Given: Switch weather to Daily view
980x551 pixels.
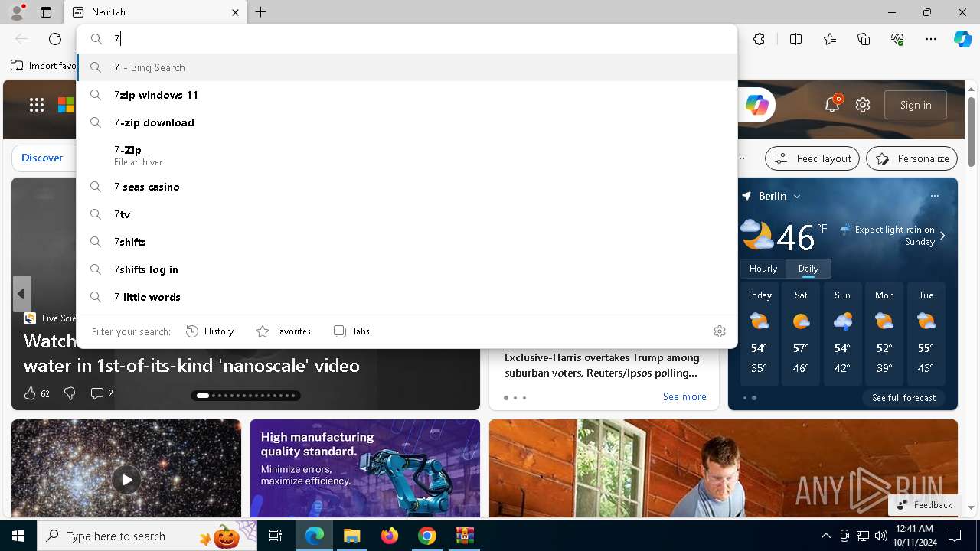Looking at the screenshot, I should click(808, 269).
